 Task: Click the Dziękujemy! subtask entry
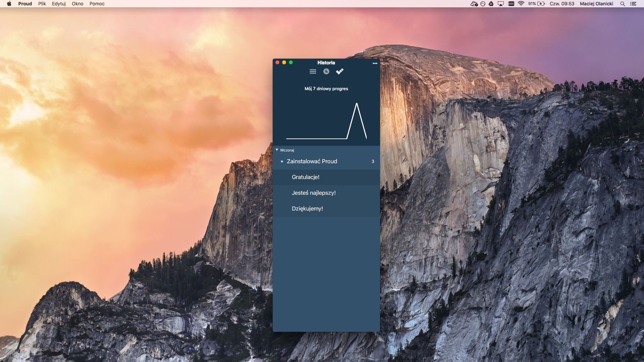pos(307,208)
